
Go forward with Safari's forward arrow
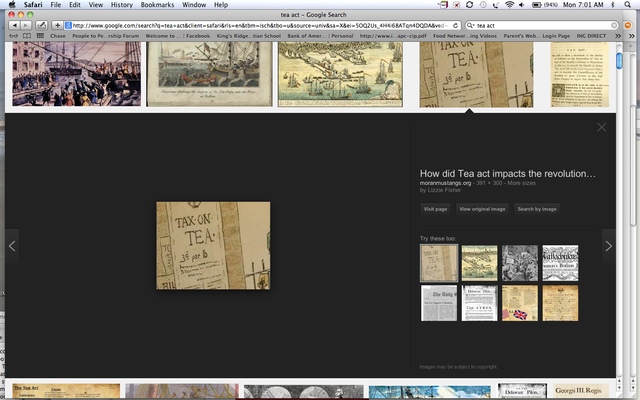pyautogui.click(x=25, y=25)
